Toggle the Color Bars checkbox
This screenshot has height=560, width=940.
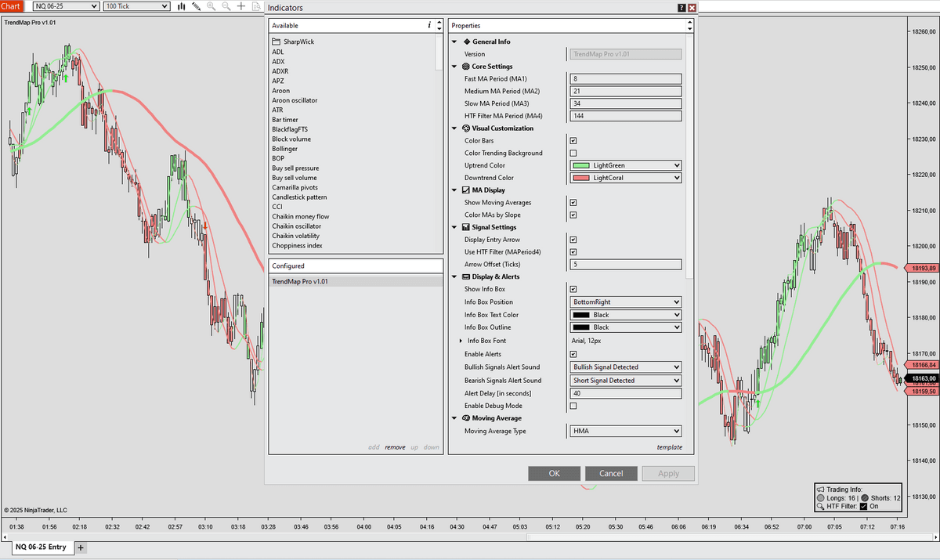(x=573, y=141)
